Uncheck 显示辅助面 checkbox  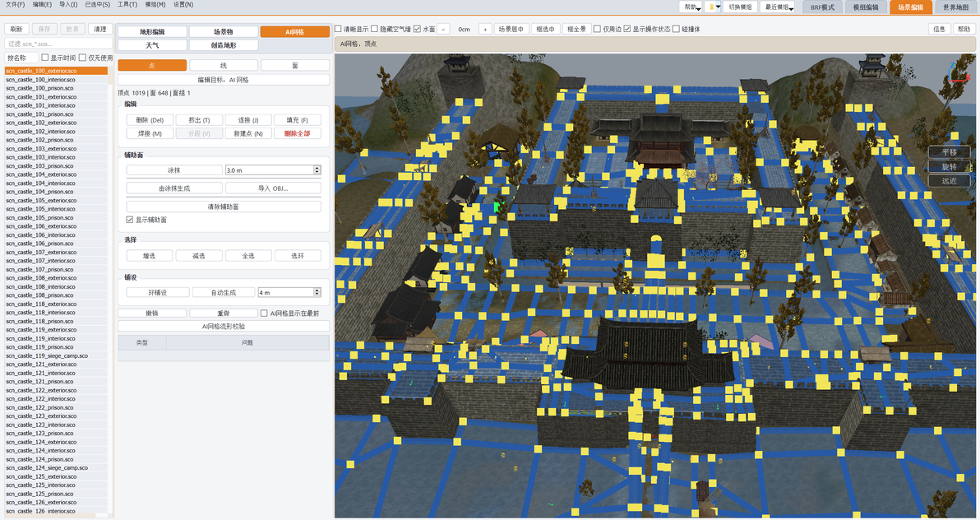pyautogui.click(x=129, y=220)
